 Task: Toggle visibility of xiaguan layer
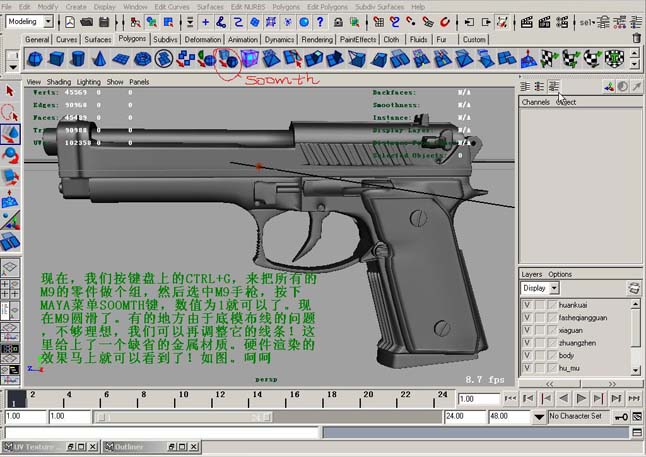527,330
